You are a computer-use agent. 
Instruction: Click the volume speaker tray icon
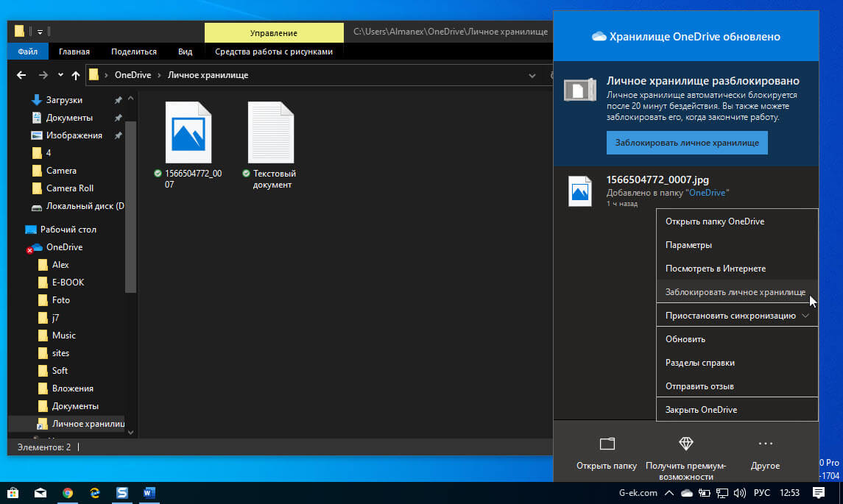pyautogui.click(x=740, y=493)
